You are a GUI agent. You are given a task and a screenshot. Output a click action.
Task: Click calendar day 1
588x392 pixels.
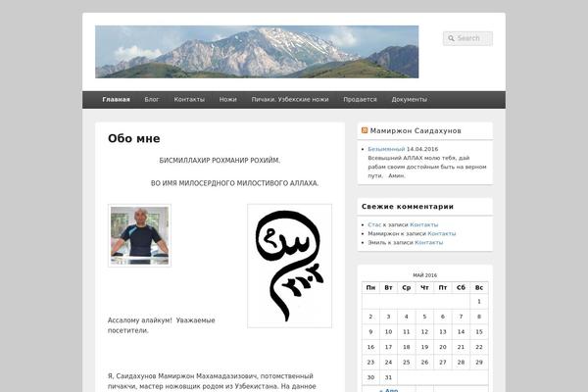[x=479, y=301]
